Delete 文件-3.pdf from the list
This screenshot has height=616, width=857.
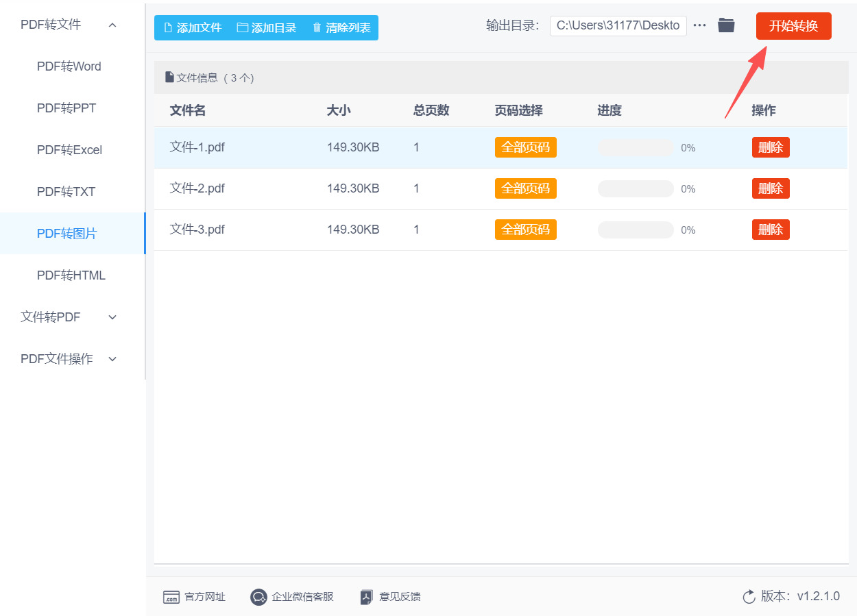771,230
